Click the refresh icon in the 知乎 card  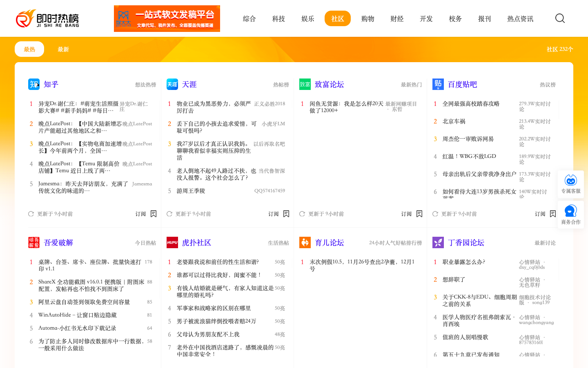click(31, 214)
